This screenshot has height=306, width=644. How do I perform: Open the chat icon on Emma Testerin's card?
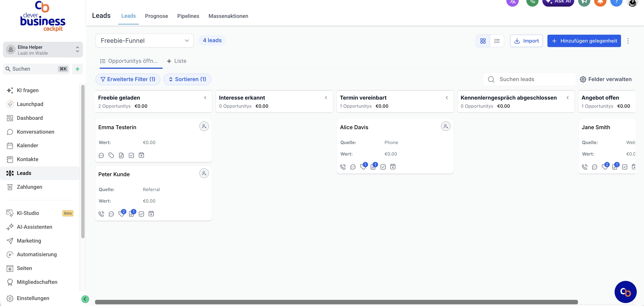101,155
